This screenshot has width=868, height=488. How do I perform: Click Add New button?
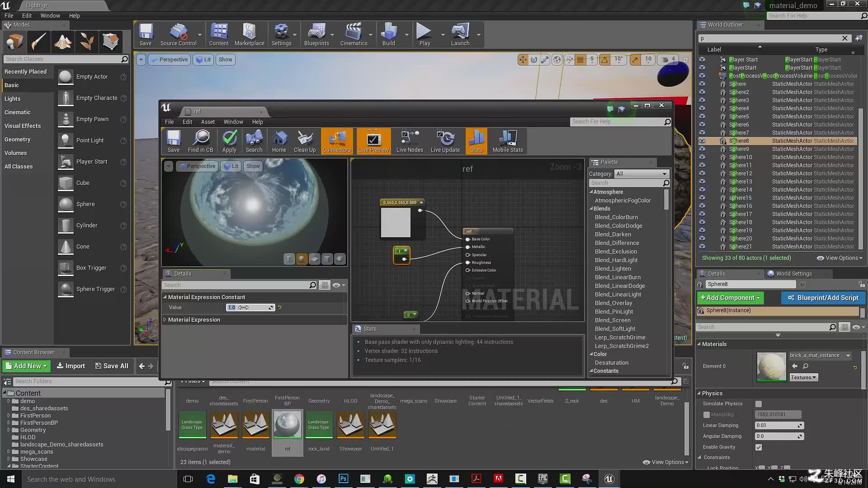click(26, 366)
